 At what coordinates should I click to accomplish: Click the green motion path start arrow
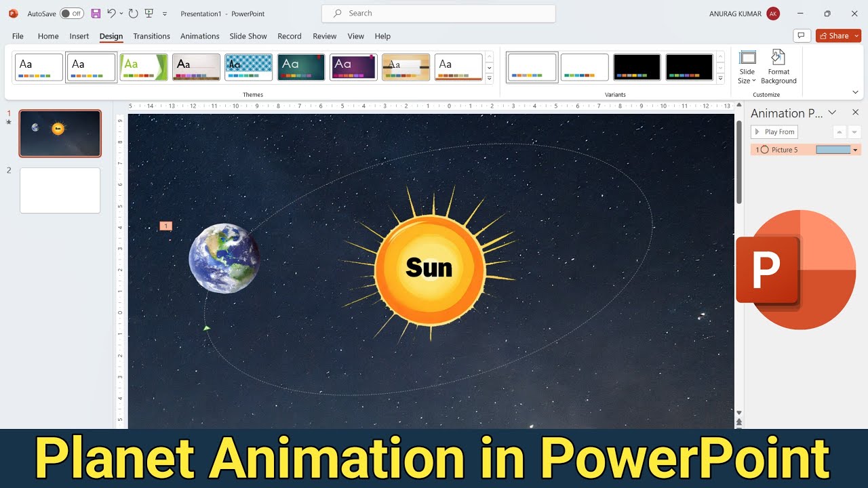(x=207, y=329)
